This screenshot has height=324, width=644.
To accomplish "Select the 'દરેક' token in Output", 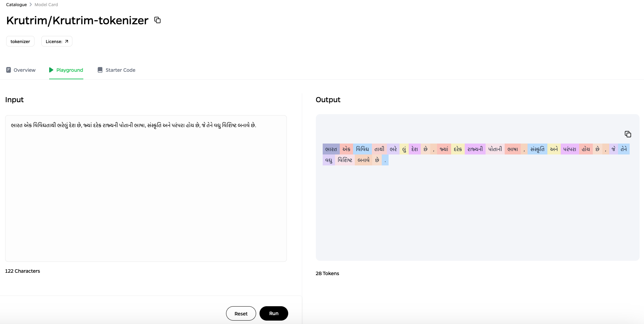I will click(458, 149).
